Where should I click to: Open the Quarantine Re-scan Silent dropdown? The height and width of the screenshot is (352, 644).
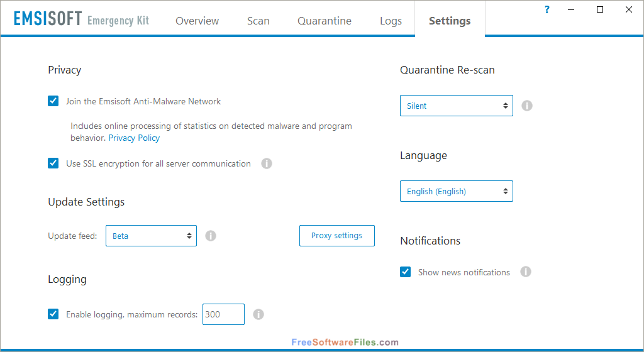(457, 106)
